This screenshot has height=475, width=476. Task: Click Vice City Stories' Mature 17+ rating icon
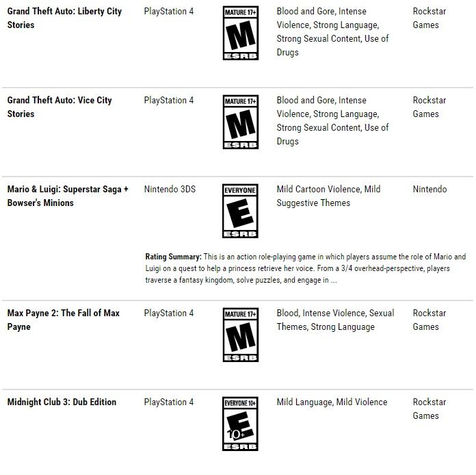click(x=240, y=122)
